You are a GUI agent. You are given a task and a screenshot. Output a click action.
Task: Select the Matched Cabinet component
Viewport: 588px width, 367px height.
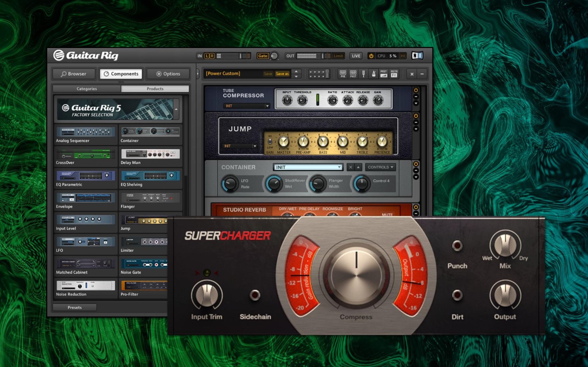point(86,267)
